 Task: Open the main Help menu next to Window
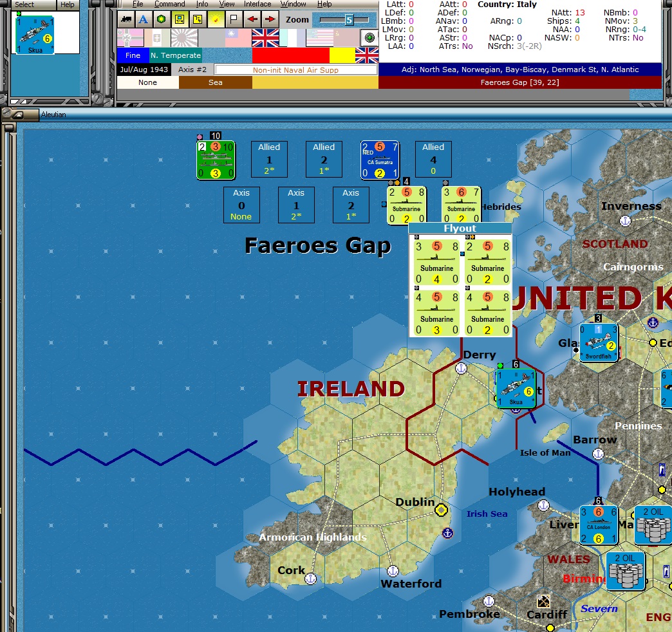[x=324, y=4]
